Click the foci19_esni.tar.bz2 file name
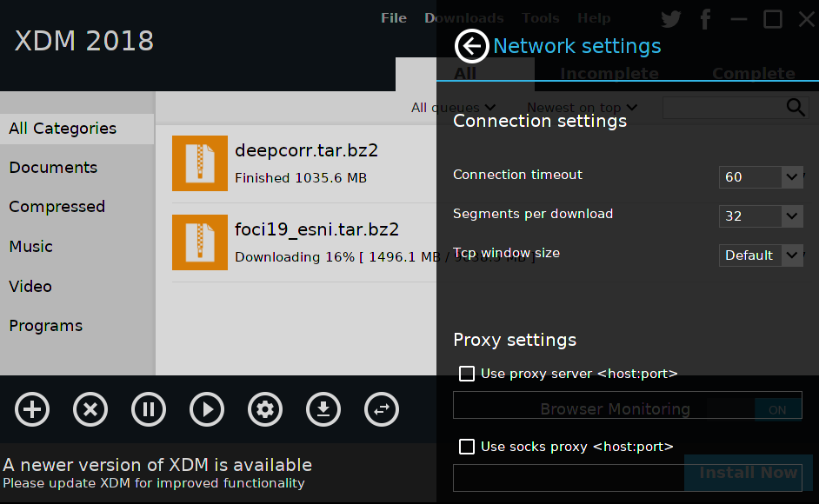 [316, 229]
